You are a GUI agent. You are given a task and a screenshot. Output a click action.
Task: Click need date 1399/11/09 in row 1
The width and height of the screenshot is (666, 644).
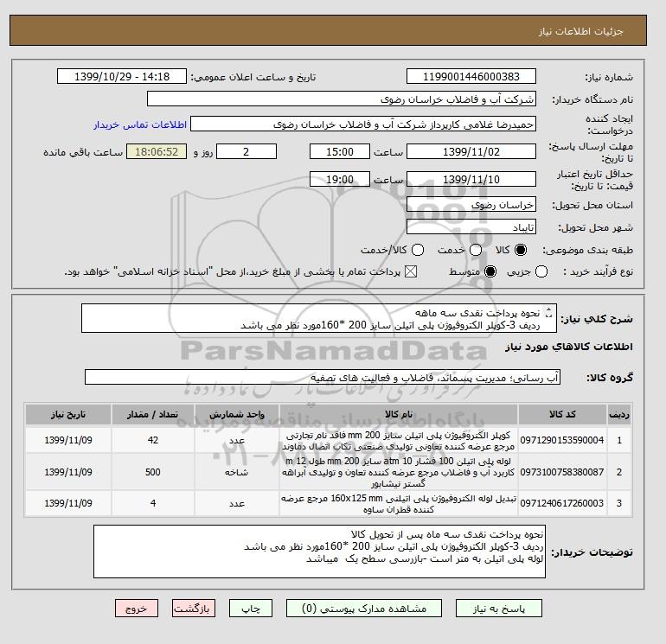point(68,440)
